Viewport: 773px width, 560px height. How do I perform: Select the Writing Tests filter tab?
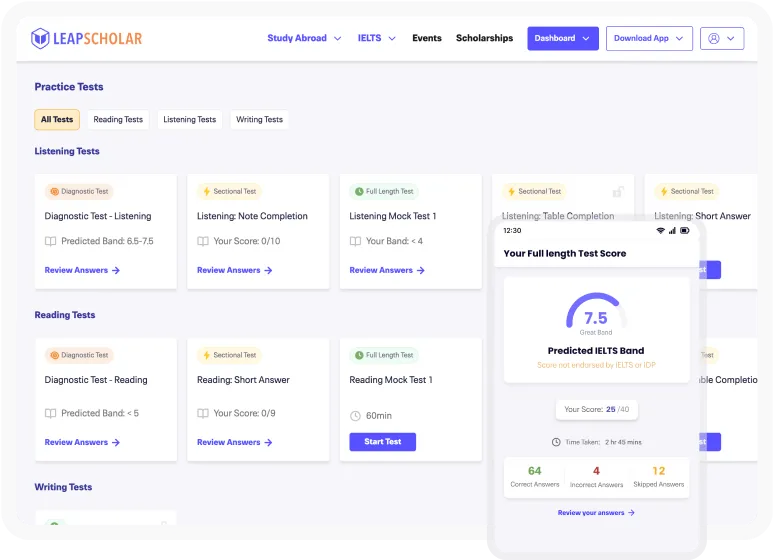coord(259,119)
